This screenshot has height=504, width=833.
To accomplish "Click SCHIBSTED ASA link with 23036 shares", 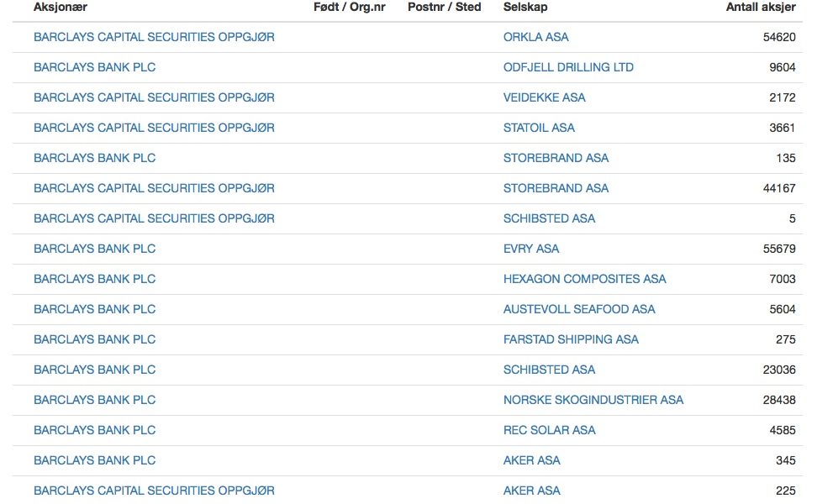I will [549, 370].
